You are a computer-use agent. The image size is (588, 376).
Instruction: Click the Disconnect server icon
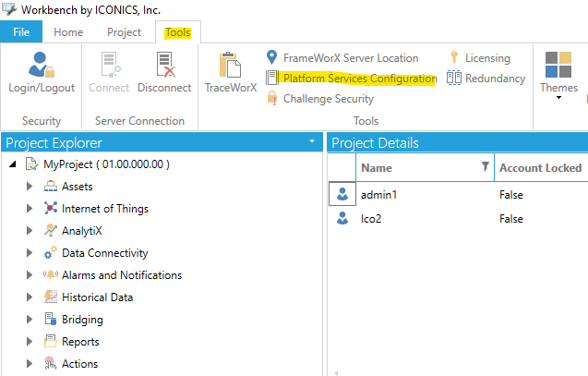(x=164, y=72)
